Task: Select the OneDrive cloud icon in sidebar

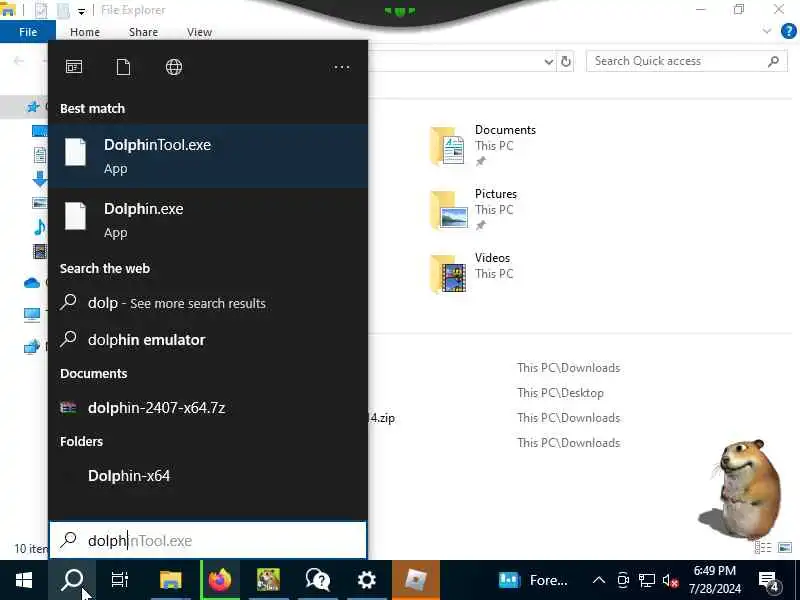Action: coord(32,283)
